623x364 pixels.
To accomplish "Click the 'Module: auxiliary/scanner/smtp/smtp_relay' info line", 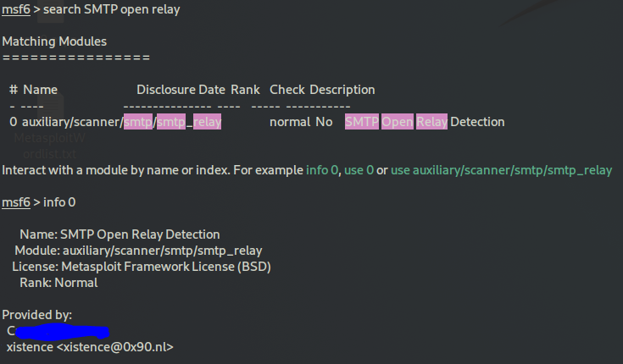I will 138,251.
